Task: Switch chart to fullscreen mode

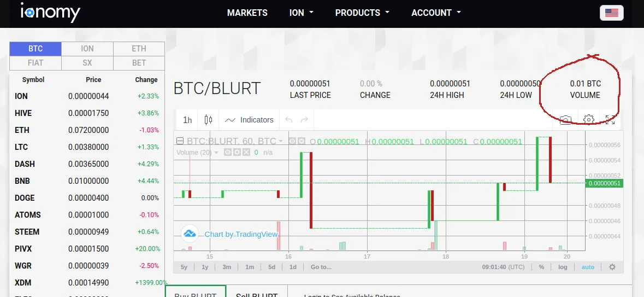Action: click(x=610, y=120)
